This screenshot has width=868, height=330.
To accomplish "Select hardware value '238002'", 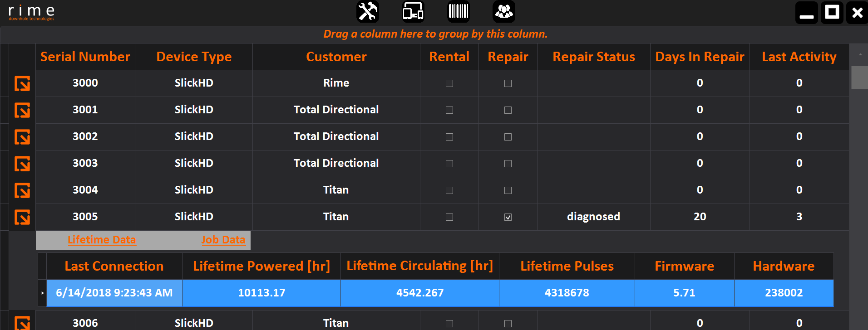I will coord(784,293).
